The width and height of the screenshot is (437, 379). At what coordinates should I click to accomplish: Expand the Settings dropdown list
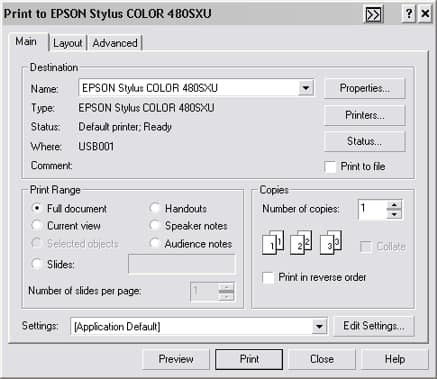(x=319, y=326)
